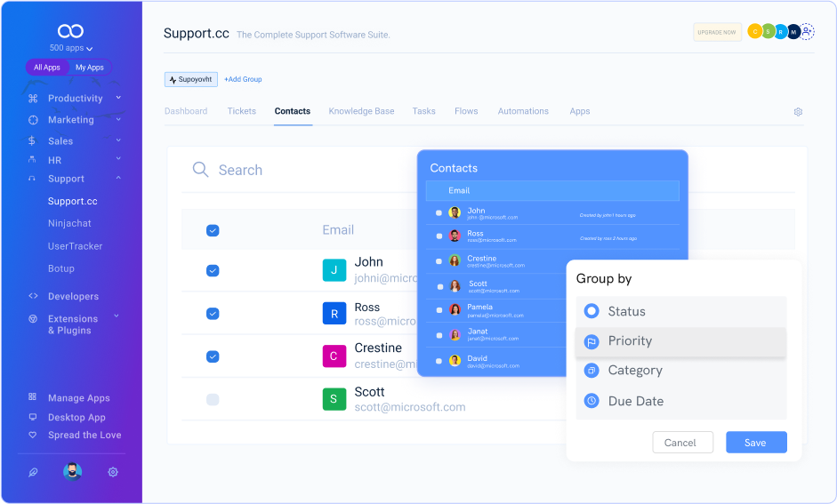Select the Status radio option
This screenshot has width=837, height=504.
(x=592, y=311)
